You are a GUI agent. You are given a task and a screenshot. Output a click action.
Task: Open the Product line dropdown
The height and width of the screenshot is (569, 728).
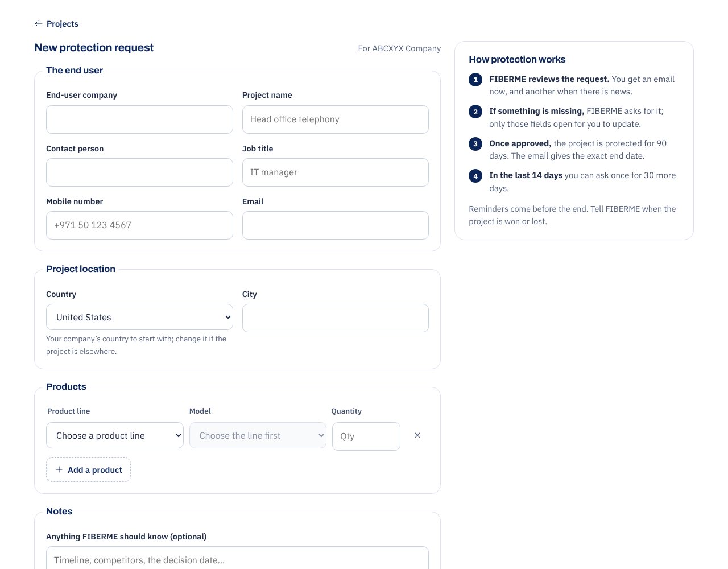tap(115, 436)
